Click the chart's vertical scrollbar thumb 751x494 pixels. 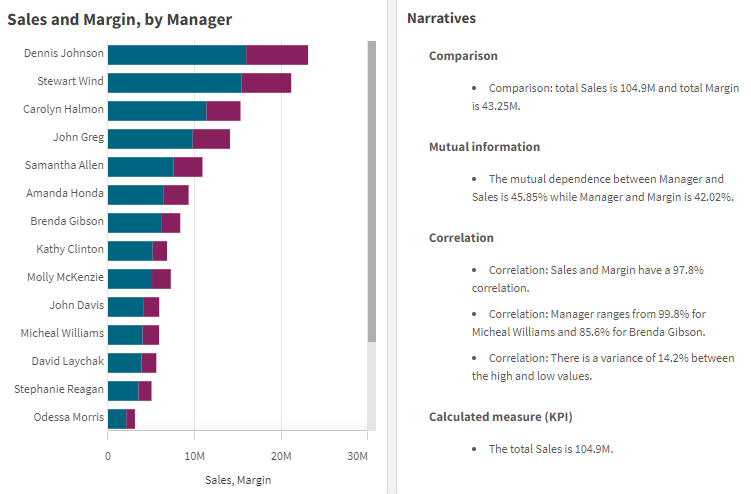[x=372, y=190]
